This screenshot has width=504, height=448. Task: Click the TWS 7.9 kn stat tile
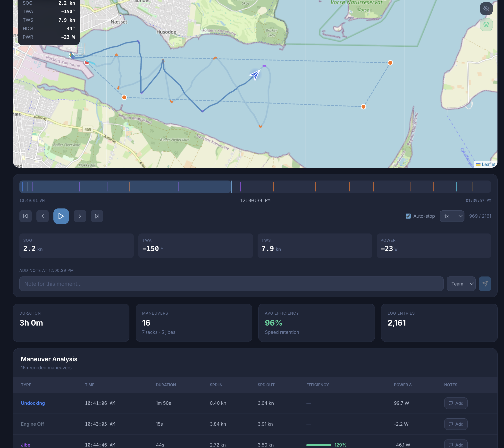315,246
